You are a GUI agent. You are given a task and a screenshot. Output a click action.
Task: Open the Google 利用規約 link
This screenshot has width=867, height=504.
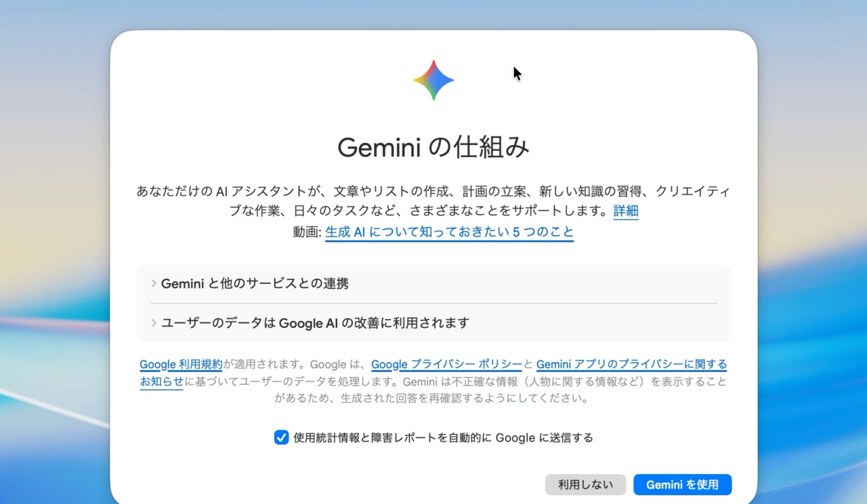tap(179, 364)
